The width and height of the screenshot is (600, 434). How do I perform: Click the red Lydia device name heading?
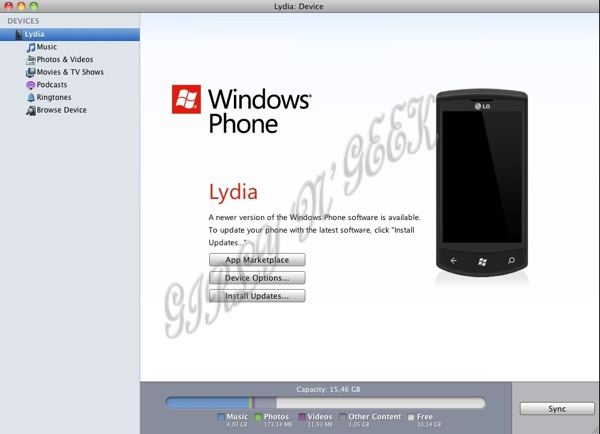click(233, 192)
